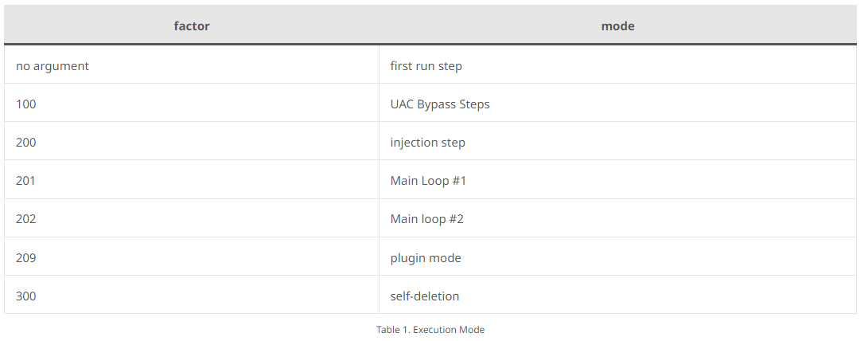Click the 'Table 1. Execution Mode' caption
This screenshot has width=868, height=341.
pos(430,329)
